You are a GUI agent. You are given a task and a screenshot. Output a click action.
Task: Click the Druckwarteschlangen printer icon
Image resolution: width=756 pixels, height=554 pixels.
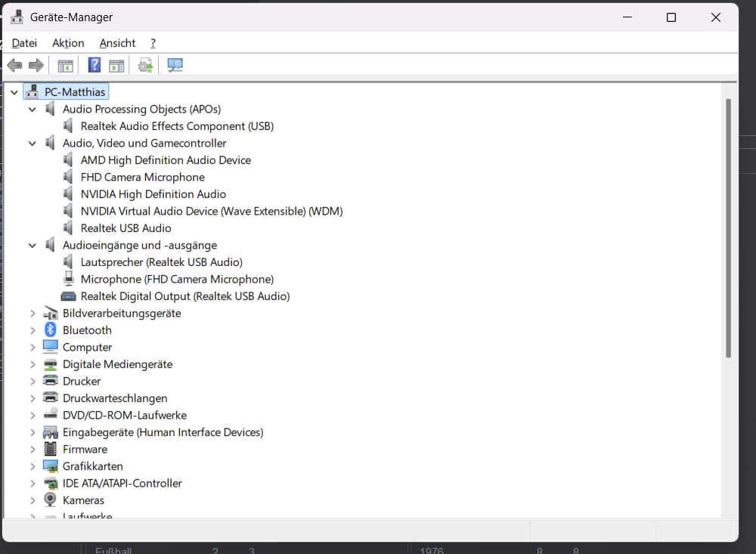point(50,398)
